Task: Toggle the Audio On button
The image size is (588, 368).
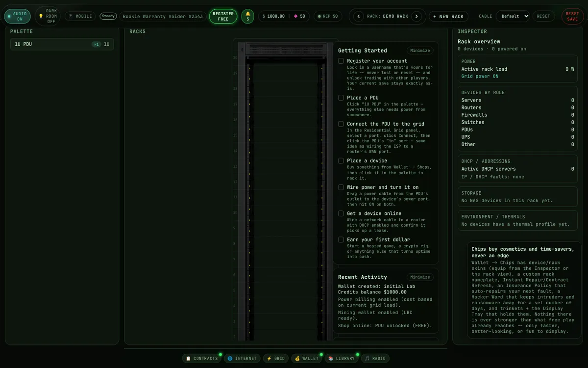Action: coord(17,16)
